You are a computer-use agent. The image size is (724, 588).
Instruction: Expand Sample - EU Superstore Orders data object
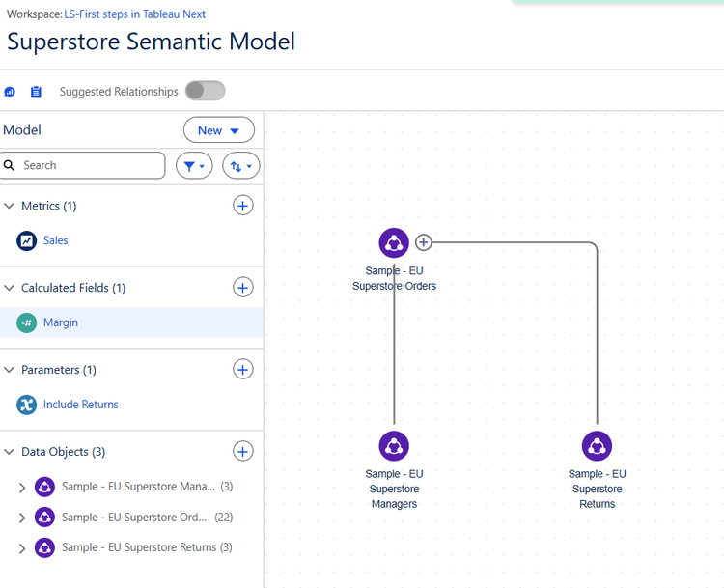click(22, 518)
